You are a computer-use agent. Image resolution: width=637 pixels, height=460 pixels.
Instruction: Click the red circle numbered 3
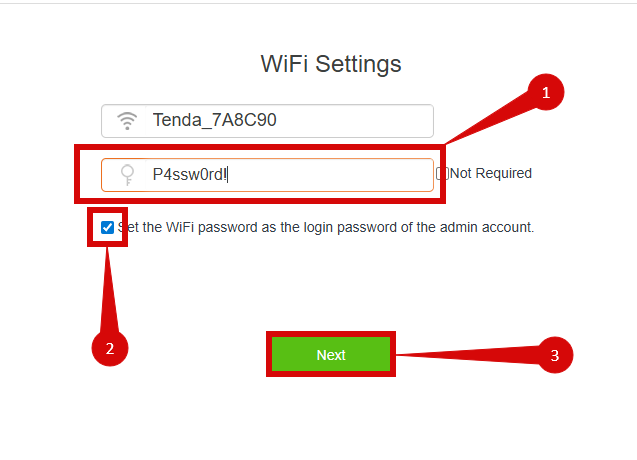tap(554, 353)
